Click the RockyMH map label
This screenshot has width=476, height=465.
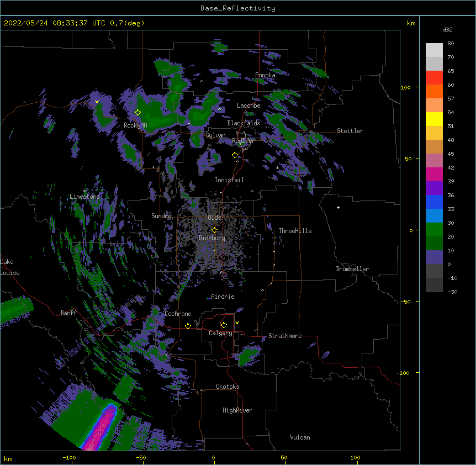coord(135,125)
